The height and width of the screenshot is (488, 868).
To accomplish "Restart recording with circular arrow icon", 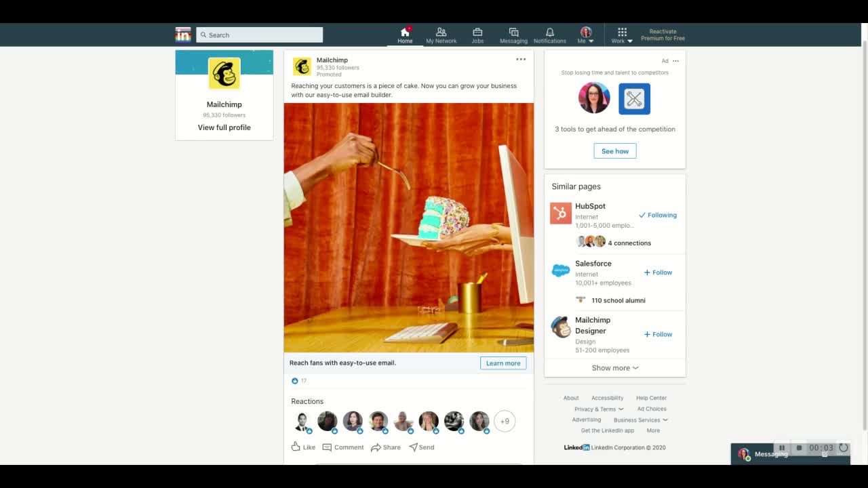I will [844, 447].
